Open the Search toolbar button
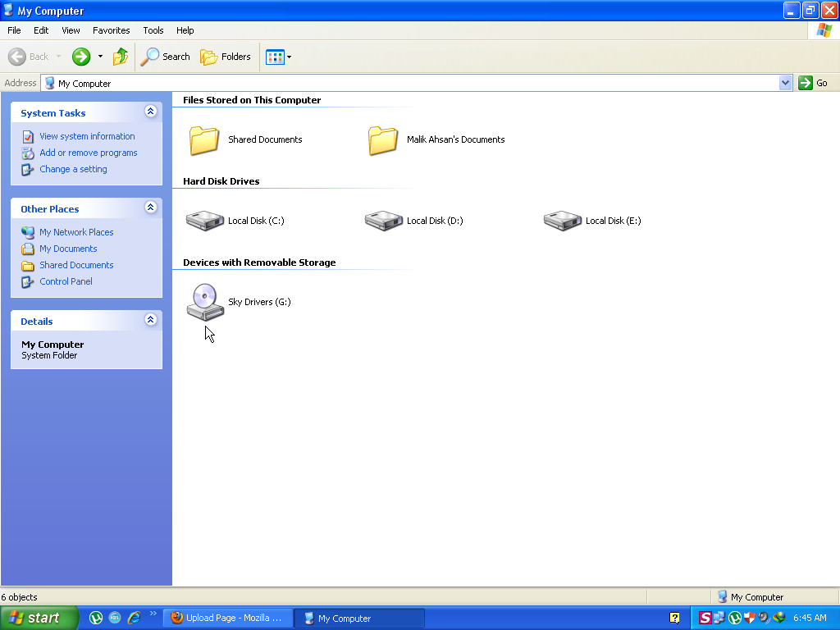This screenshot has width=840, height=630. pos(165,57)
